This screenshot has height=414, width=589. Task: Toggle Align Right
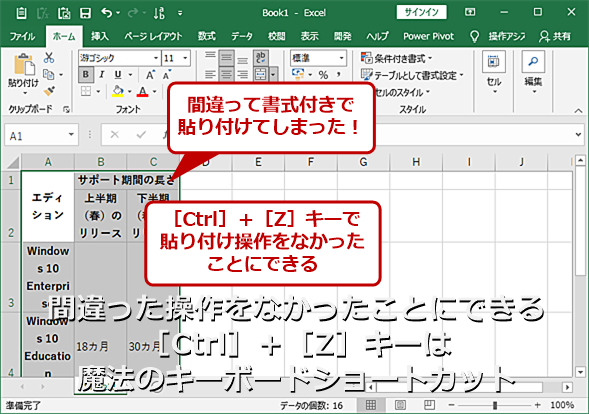coord(243,74)
